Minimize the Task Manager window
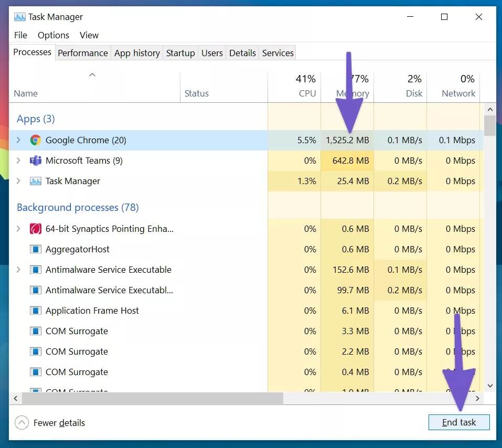This screenshot has width=502, height=448. click(x=410, y=17)
